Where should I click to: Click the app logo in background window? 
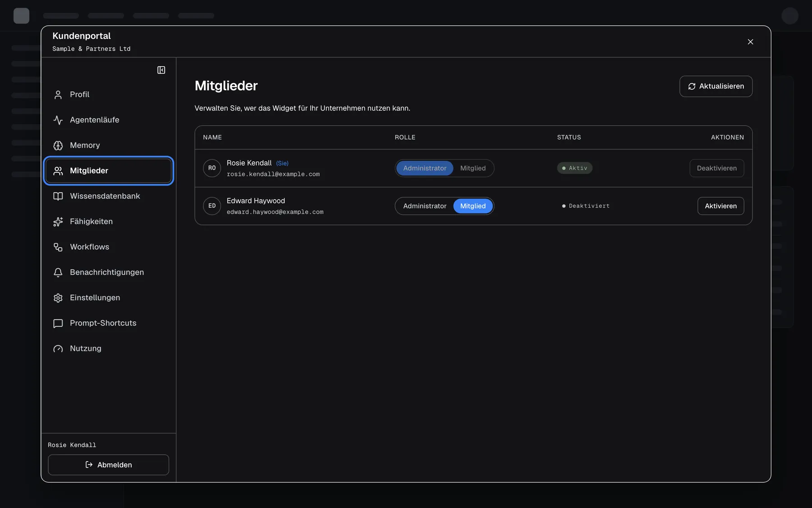[x=21, y=16]
